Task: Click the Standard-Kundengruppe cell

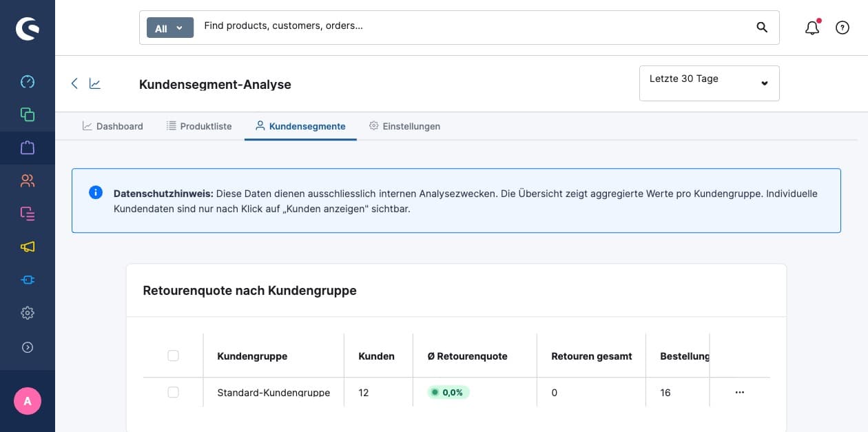Action: (273, 393)
